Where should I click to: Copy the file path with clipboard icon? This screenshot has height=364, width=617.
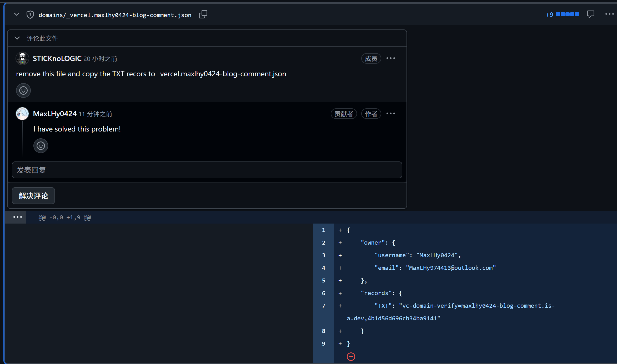pyautogui.click(x=203, y=14)
